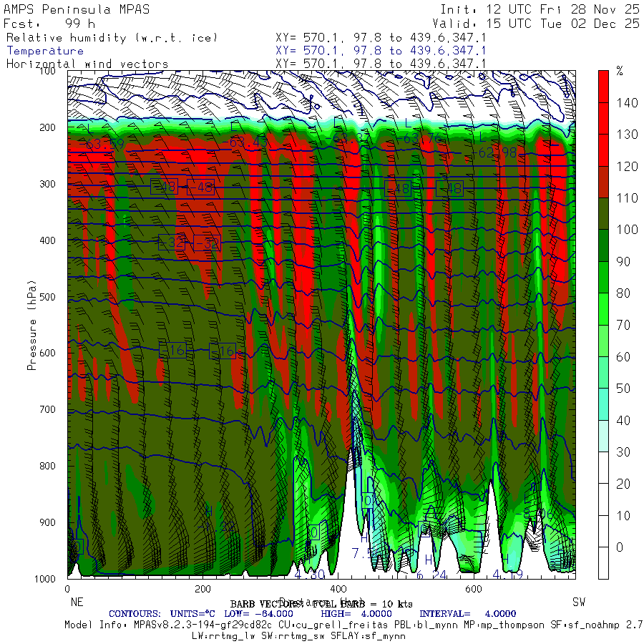Image resolution: width=644 pixels, height=644 pixels.
Task: Click the 1000 hPa tick label
Action: pyautogui.click(x=45, y=579)
